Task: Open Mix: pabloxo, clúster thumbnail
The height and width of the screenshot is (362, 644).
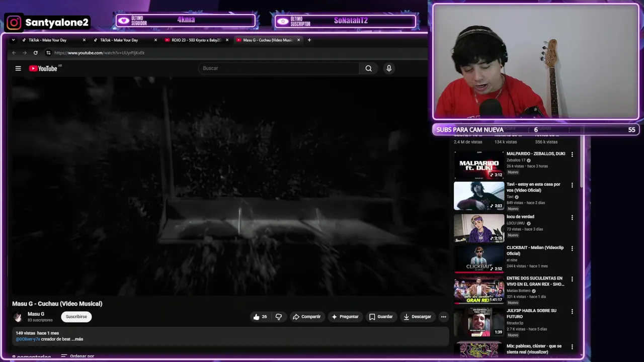Action: (479, 350)
